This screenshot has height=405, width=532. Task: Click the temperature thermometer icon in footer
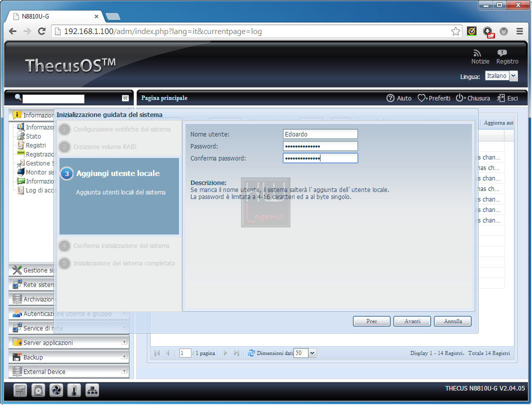tap(74, 390)
